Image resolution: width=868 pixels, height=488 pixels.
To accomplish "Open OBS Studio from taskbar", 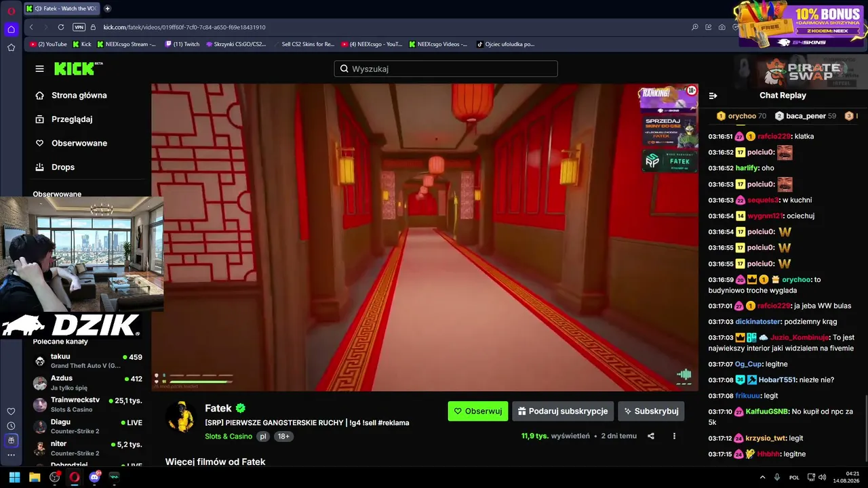I will [54, 477].
